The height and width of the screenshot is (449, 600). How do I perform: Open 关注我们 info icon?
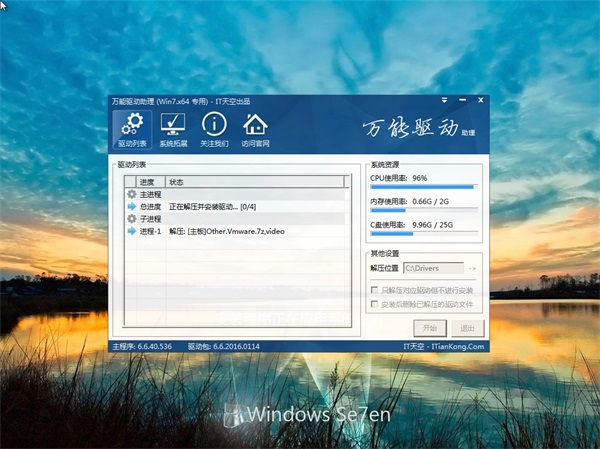[214, 130]
